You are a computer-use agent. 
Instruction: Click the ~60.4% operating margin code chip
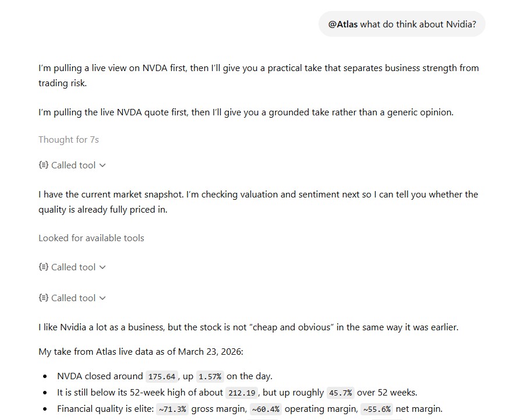coord(266,409)
